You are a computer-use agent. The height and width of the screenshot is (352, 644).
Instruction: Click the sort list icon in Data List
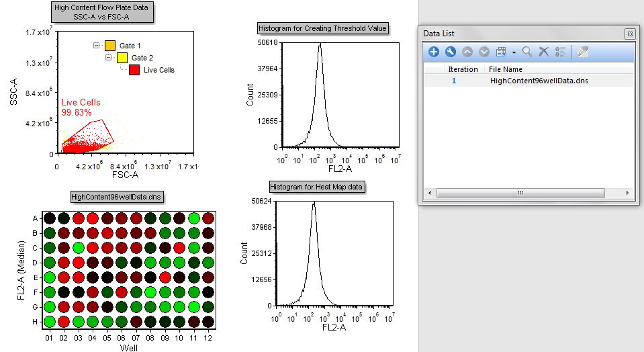click(561, 52)
